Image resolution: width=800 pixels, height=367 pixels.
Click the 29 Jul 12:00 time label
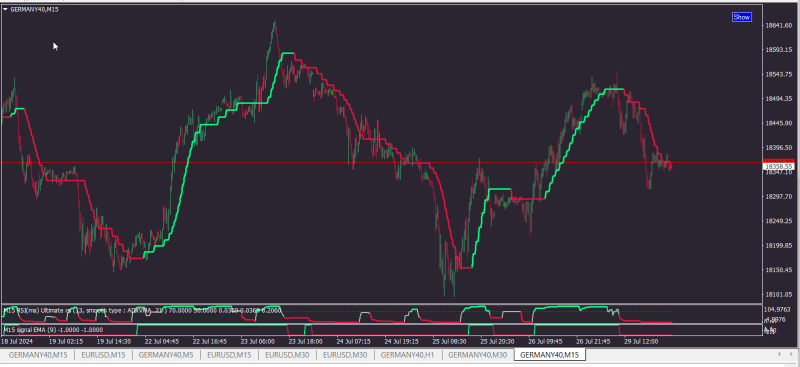point(642,341)
